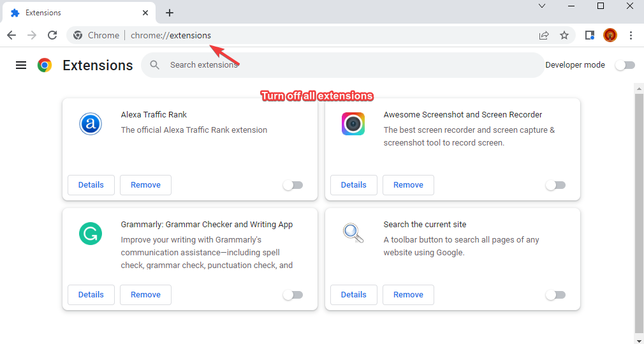The height and width of the screenshot is (344, 644).
Task: Open Details for Grammarly
Action: tap(91, 295)
